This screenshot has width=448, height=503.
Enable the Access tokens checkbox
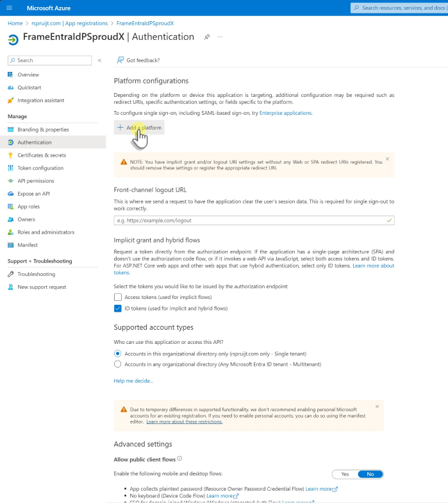tap(117, 297)
